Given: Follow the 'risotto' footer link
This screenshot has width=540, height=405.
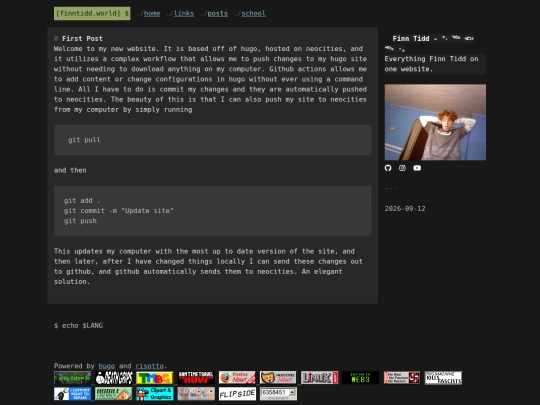Looking at the screenshot, I should coord(149,366).
